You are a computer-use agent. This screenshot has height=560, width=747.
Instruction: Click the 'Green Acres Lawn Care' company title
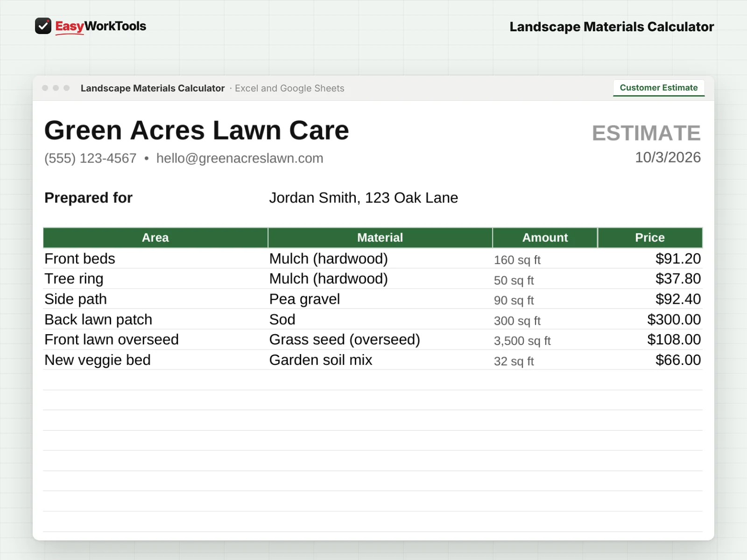[x=197, y=130]
